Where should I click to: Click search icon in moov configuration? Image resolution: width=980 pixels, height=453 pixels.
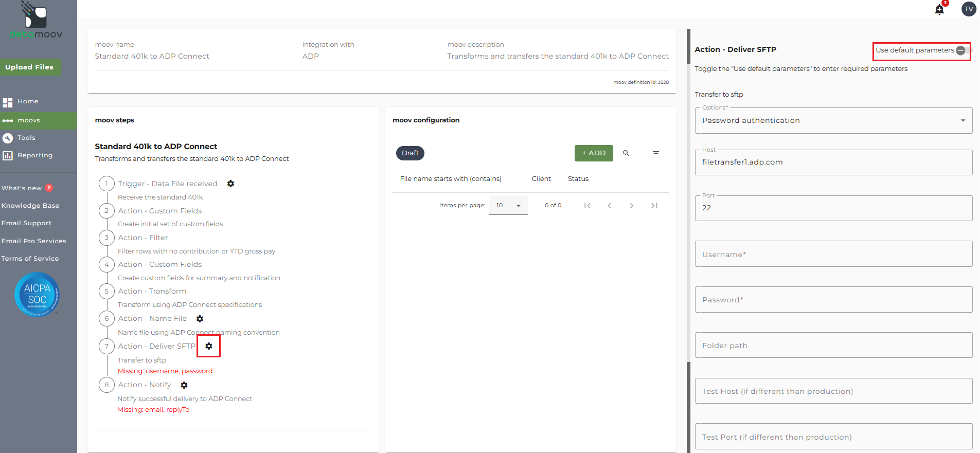[x=626, y=153]
